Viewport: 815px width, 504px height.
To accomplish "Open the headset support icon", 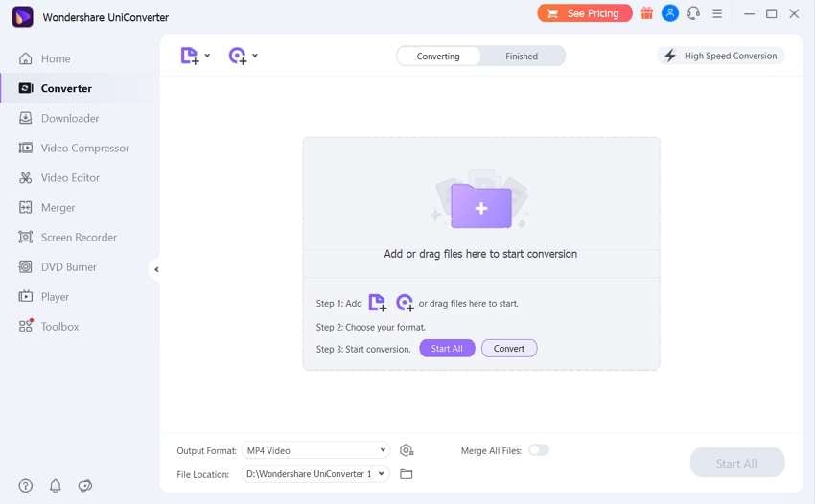I will click(x=693, y=13).
